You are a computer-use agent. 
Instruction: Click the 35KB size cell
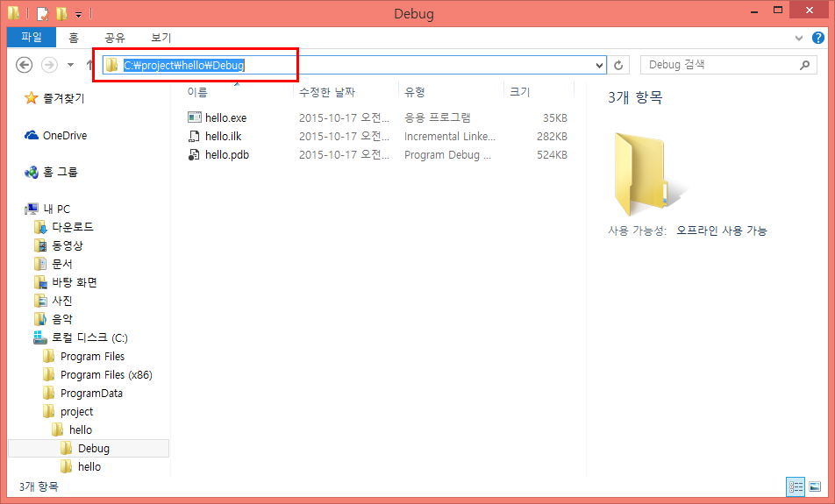click(555, 117)
